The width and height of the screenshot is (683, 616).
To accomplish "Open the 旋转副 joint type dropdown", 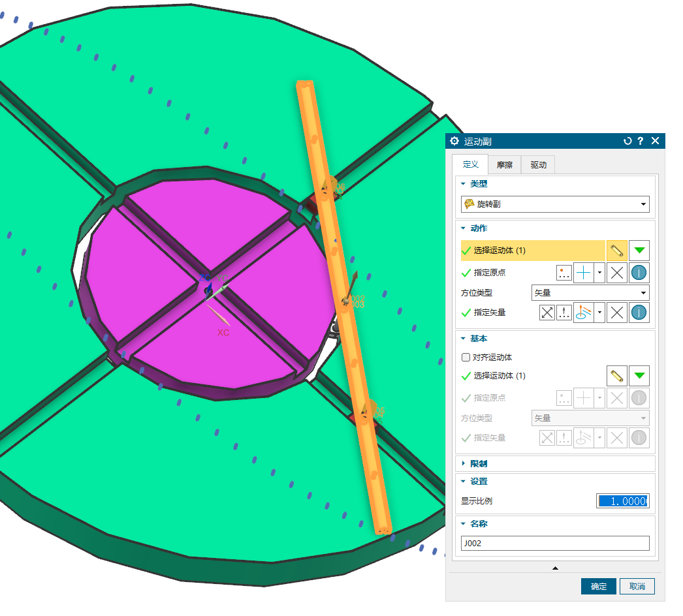I will pyautogui.click(x=555, y=204).
